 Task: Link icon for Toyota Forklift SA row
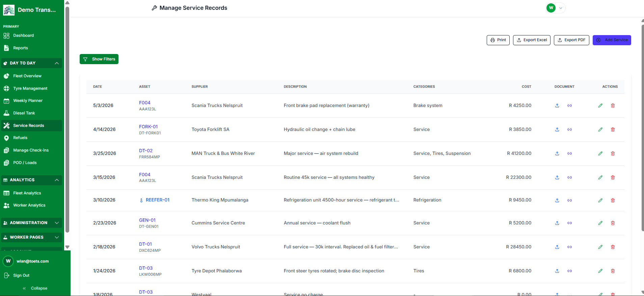point(569,130)
